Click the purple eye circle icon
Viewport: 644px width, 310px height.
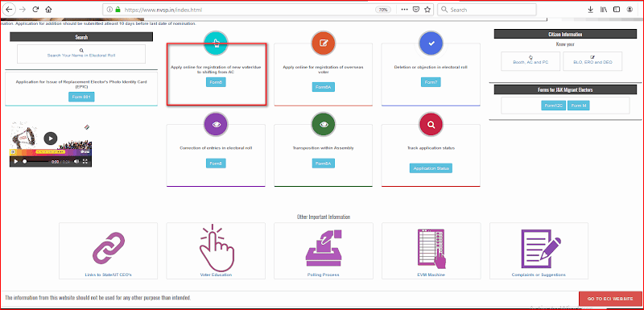tap(216, 124)
